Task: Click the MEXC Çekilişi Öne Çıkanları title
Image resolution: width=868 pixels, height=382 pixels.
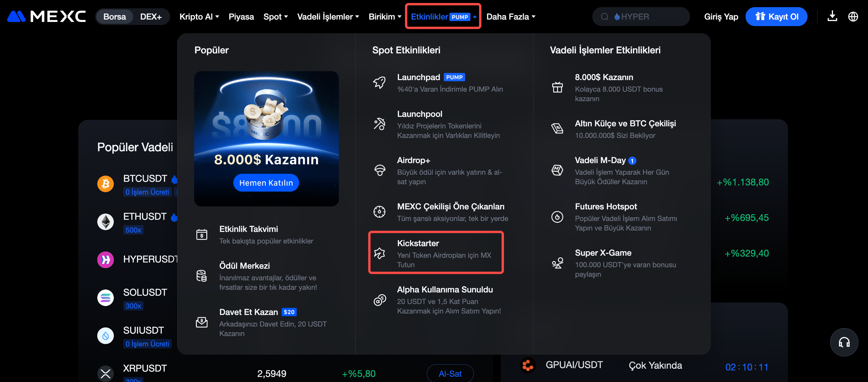Action: click(x=451, y=206)
